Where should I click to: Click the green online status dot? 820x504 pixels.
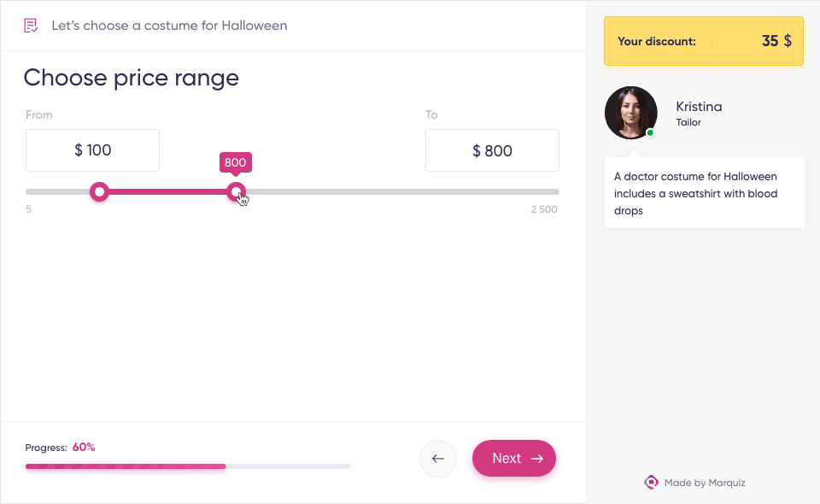(650, 132)
